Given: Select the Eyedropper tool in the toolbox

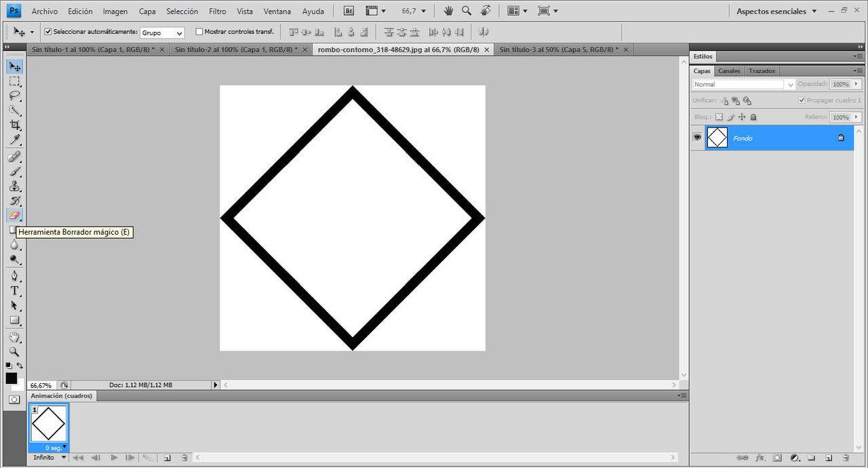Looking at the screenshot, I should 14,140.
